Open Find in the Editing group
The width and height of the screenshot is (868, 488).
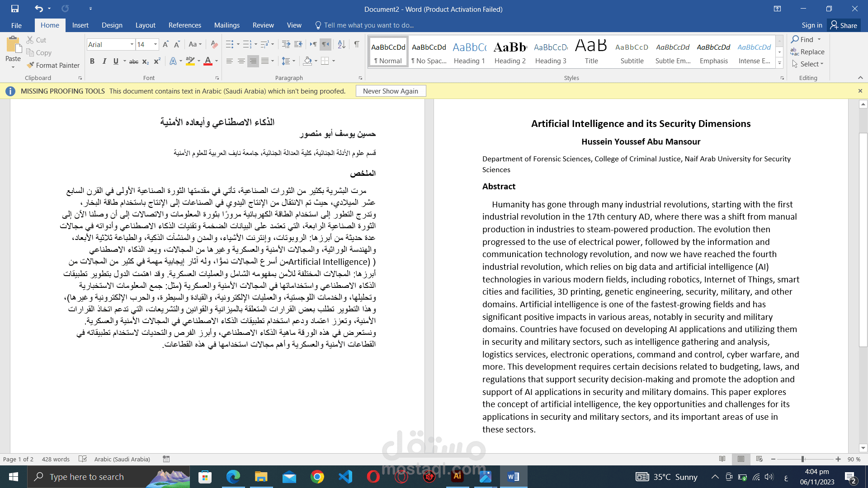[x=802, y=39]
